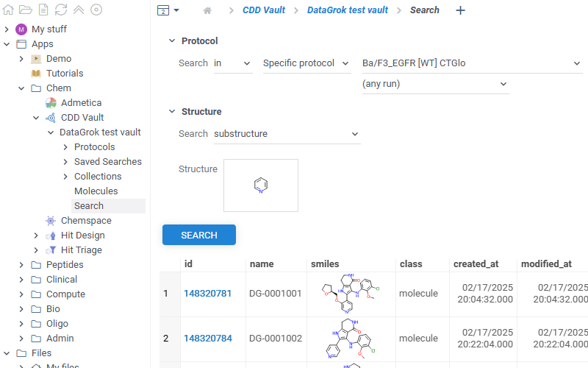Image resolution: width=588 pixels, height=368 pixels.
Task: Select Molecules in the tree
Action: (x=96, y=191)
